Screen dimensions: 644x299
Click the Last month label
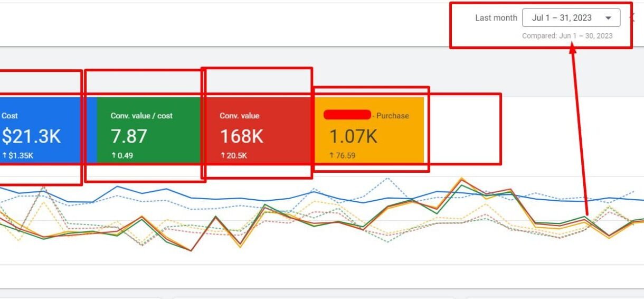496,18
